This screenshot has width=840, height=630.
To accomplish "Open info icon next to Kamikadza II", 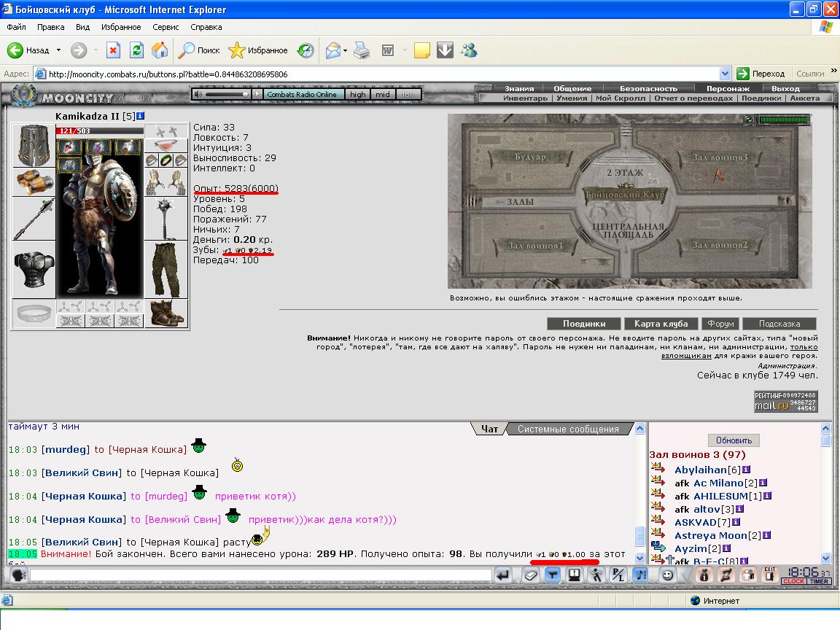I will tap(140, 116).
